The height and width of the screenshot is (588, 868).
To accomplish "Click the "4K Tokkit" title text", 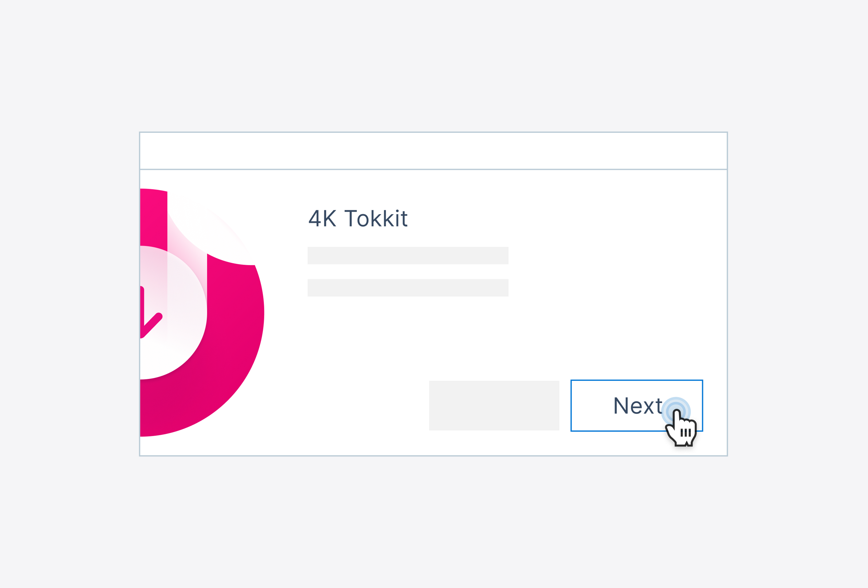I will [x=357, y=219].
